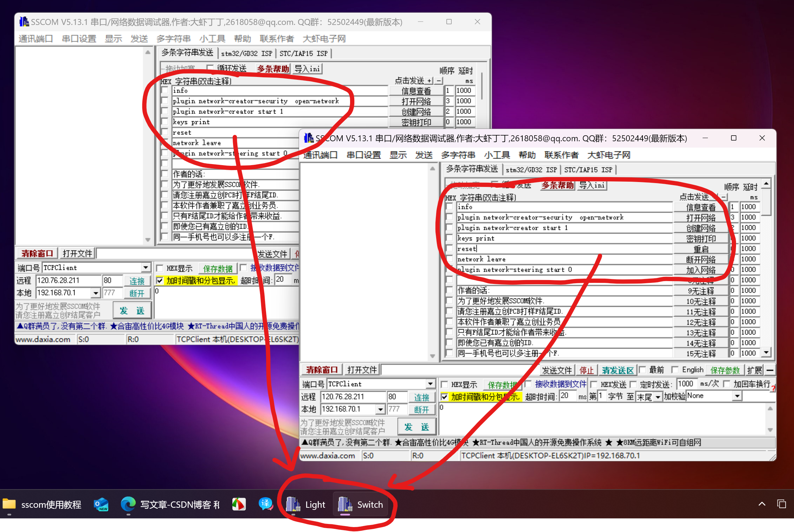Open the 加校验 None dropdown

tap(737, 396)
